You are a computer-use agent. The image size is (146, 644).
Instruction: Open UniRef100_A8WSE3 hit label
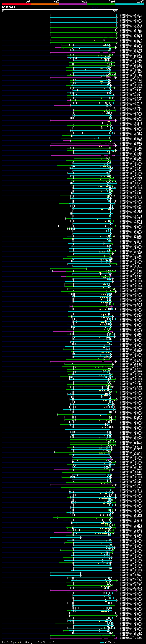click(131, 218)
